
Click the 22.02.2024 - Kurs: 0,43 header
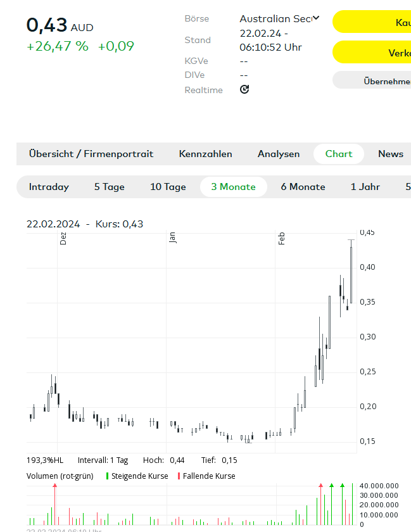pos(85,224)
